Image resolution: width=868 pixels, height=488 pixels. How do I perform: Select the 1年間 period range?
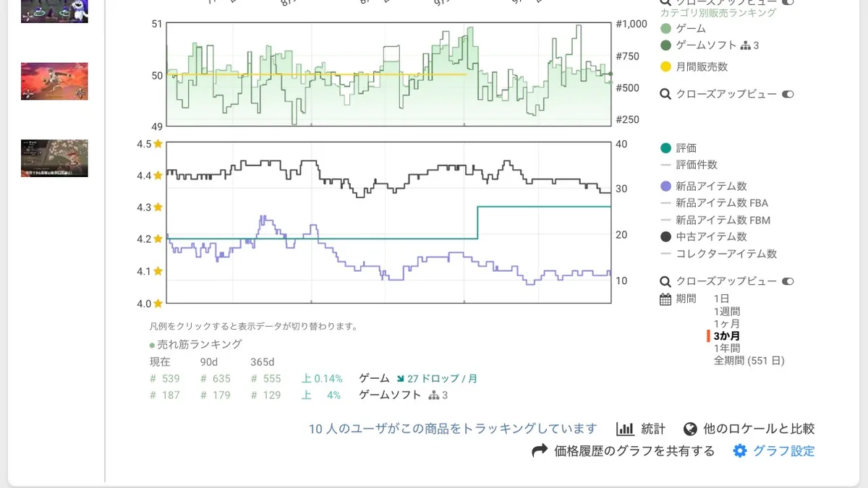click(x=727, y=348)
